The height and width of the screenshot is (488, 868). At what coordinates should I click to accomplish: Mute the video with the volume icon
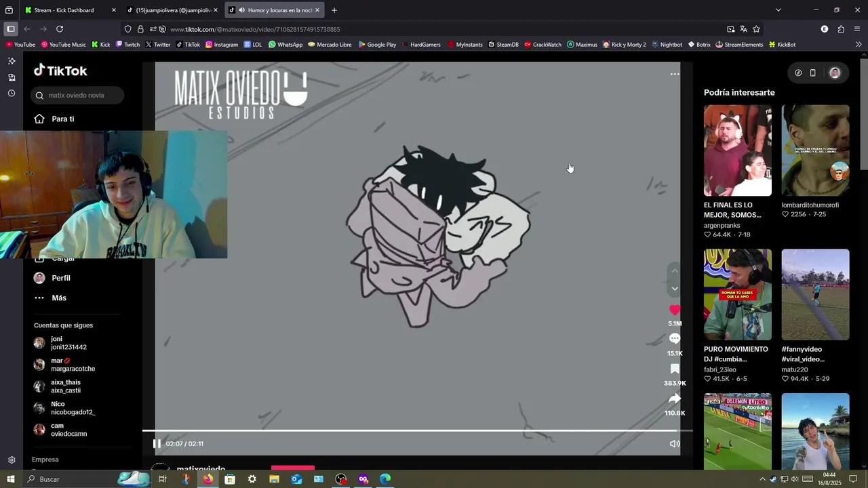click(675, 444)
